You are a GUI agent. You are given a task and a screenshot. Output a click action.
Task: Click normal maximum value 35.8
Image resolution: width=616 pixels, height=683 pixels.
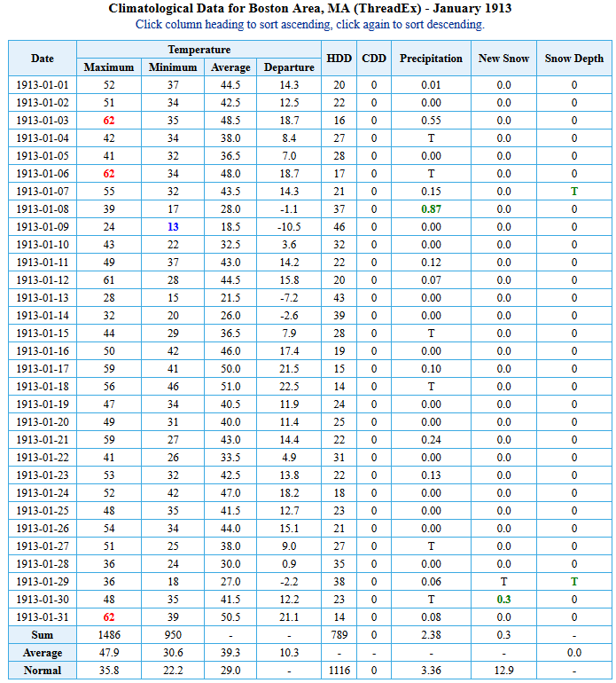coord(109,671)
